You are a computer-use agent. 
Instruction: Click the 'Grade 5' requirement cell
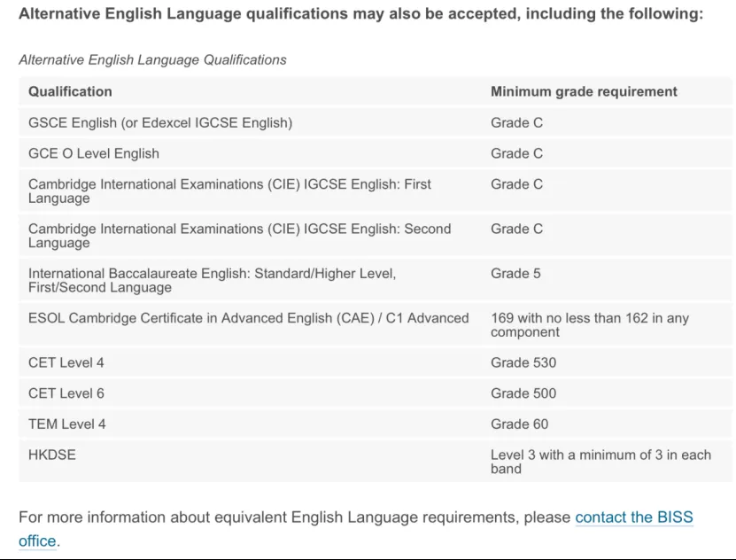click(515, 274)
